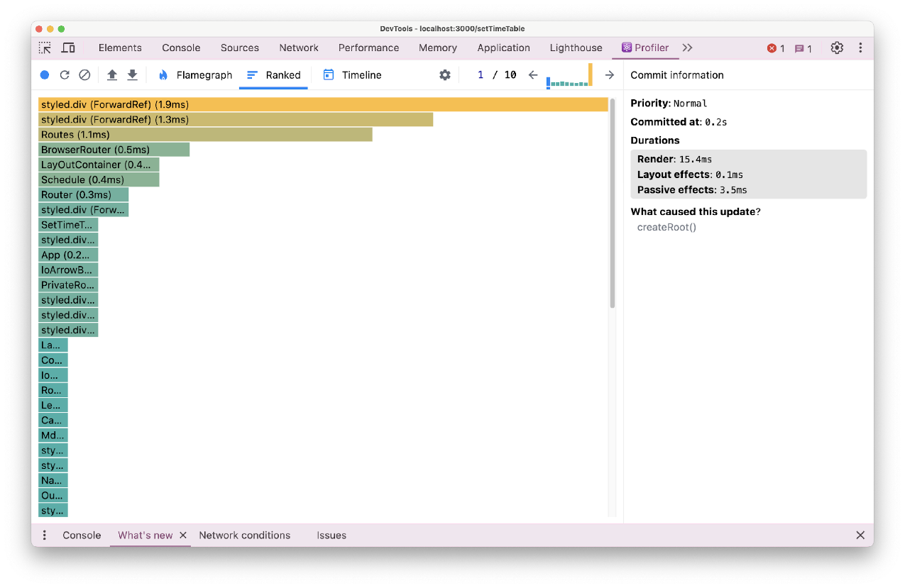Viewport: 905px width, 588px height.
Task: Open the Performance tab
Action: [x=368, y=48]
